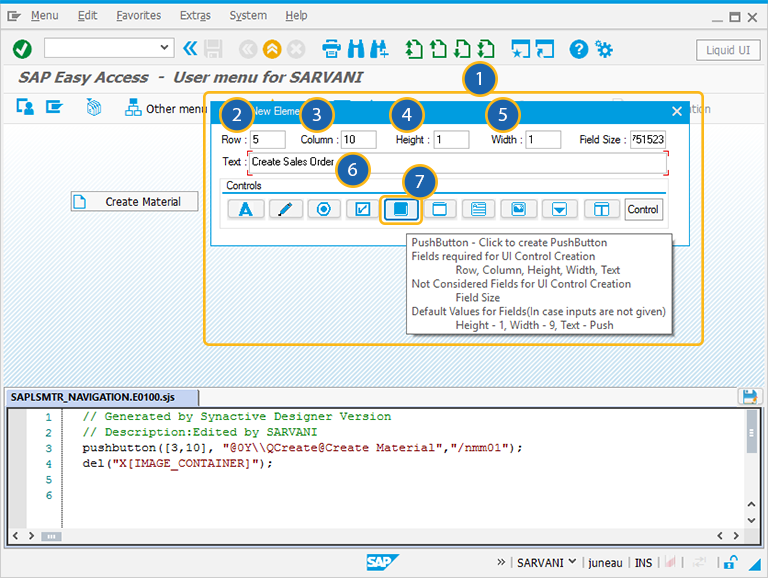
Task: Click the green Enter checkmark icon
Action: pos(22,49)
